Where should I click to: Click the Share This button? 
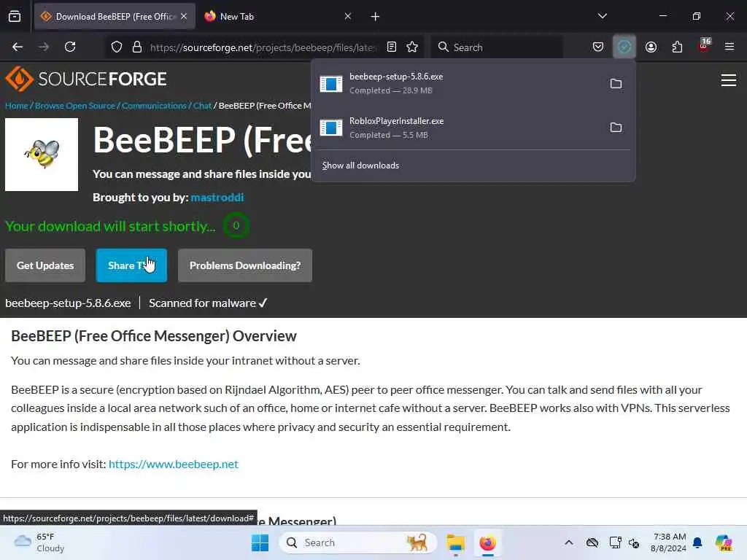point(131,265)
